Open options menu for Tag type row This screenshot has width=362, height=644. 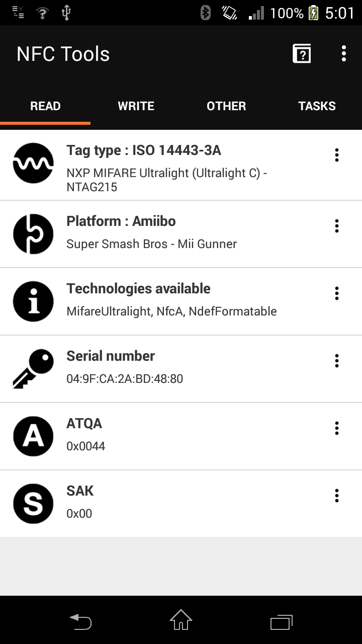(337, 155)
